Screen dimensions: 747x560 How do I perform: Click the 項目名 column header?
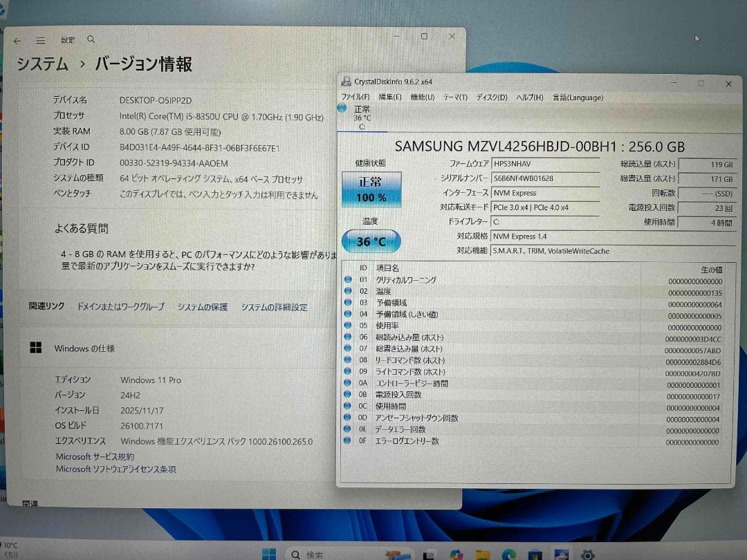coord(387,268)
